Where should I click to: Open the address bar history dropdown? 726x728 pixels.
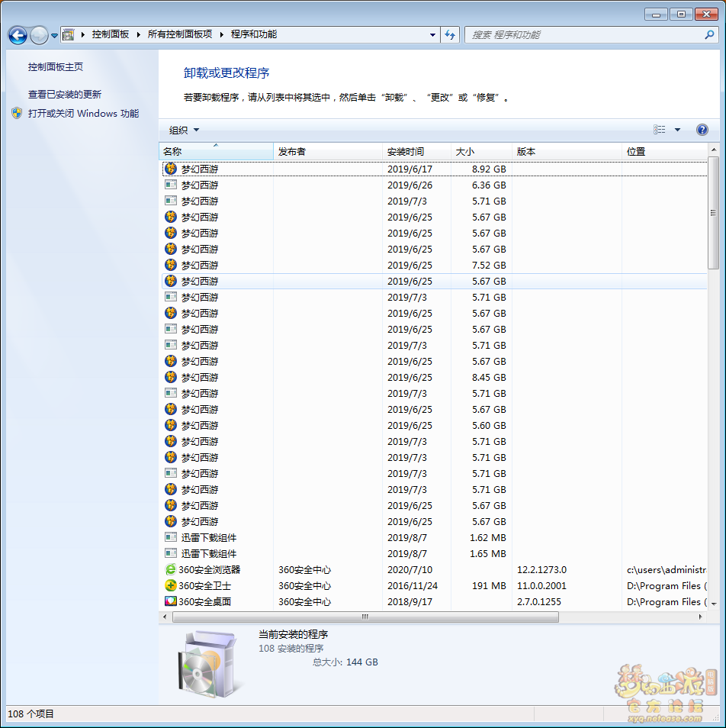432,35
